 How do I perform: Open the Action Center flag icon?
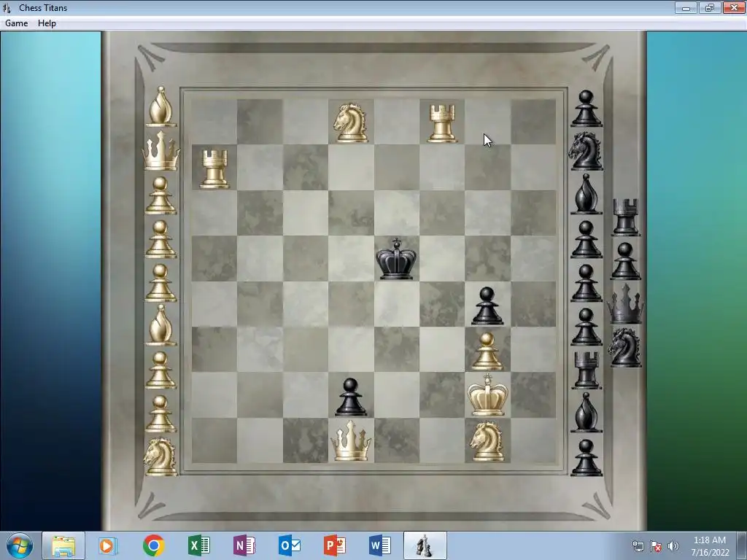coord(656,546)
